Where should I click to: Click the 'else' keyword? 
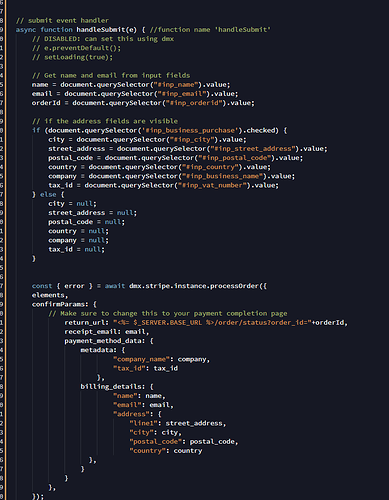tap(48, 195)
